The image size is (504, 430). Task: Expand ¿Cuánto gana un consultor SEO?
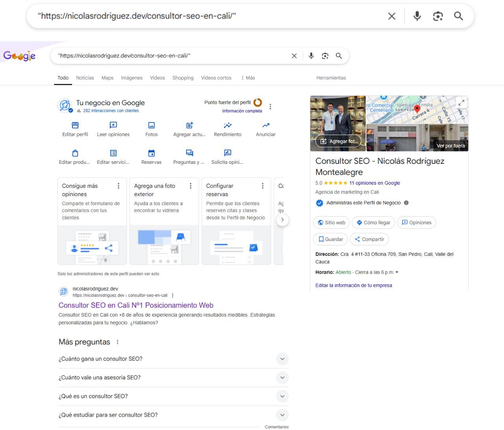point(174,359)
